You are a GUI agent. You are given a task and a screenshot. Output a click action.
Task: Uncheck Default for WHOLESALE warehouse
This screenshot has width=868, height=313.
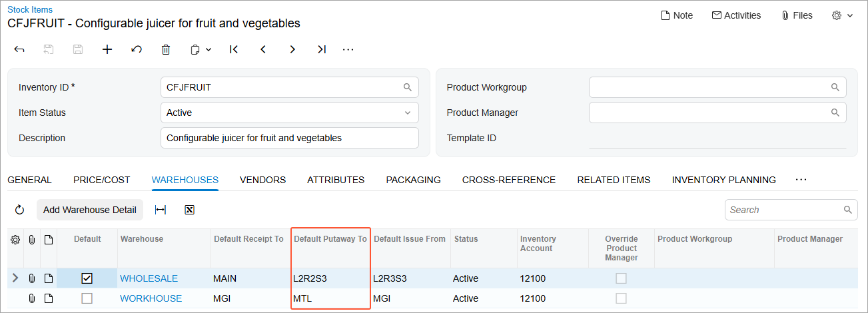point(87,278)
